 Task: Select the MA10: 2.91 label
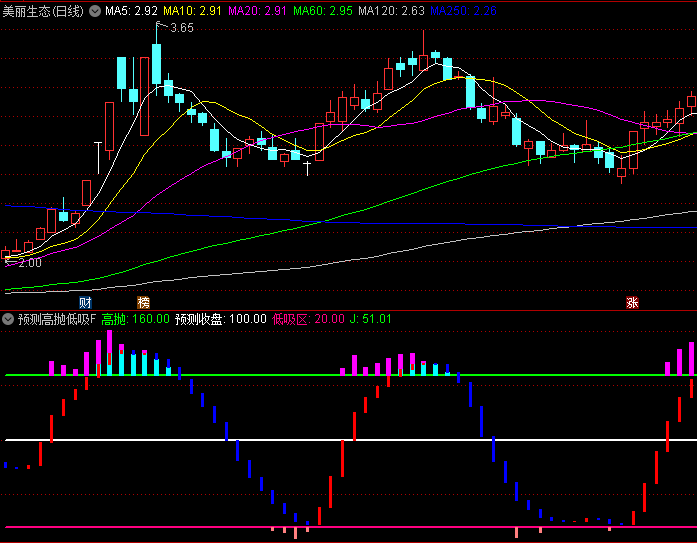coord(192,11)
